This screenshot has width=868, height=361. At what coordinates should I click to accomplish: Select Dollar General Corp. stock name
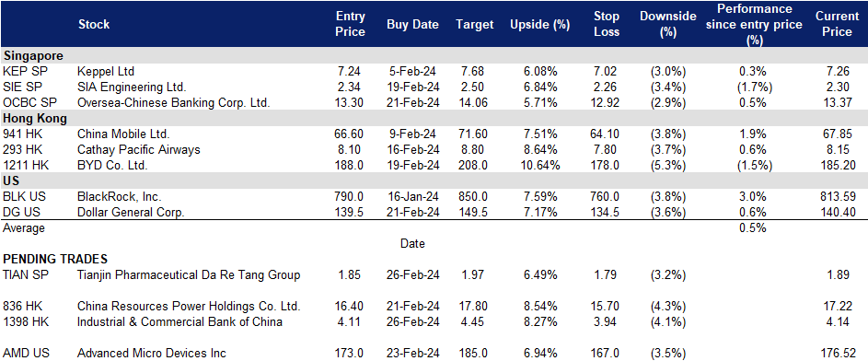tap(131, 212)
